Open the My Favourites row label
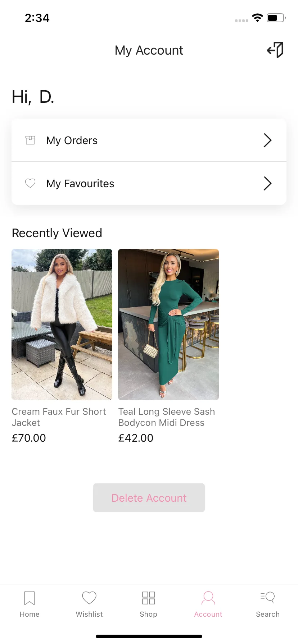The height and width of the screenshot is (644, 298). (80, 184)
